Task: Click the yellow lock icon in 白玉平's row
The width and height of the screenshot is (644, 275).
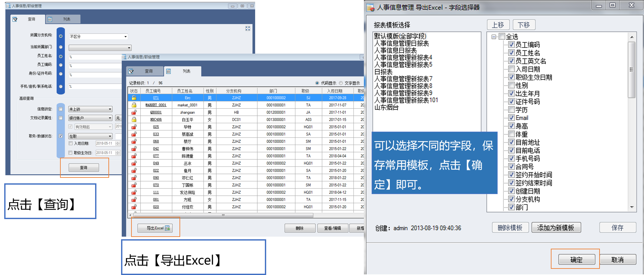Action: coord(134,120)
